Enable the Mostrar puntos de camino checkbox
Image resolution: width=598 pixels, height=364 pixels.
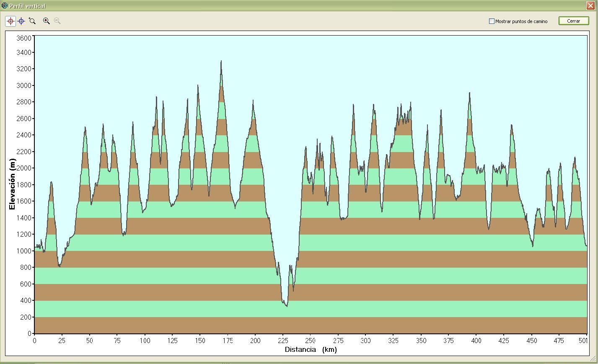point(492,21)
